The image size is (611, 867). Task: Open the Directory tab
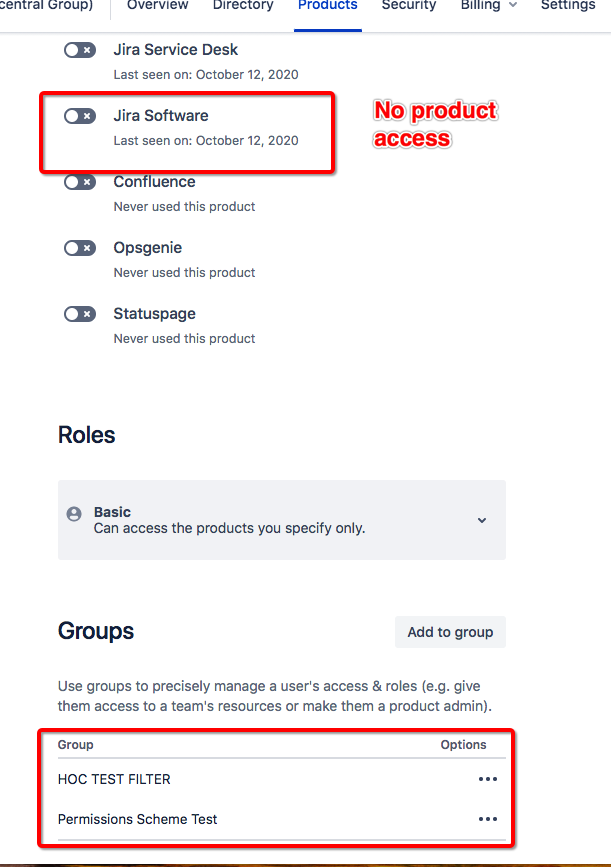coord(243,5)
